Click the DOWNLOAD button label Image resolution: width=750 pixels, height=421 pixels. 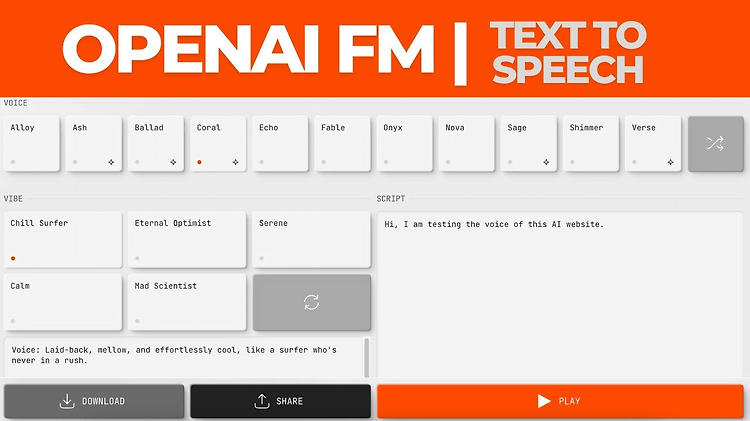(x=103, y=401)
